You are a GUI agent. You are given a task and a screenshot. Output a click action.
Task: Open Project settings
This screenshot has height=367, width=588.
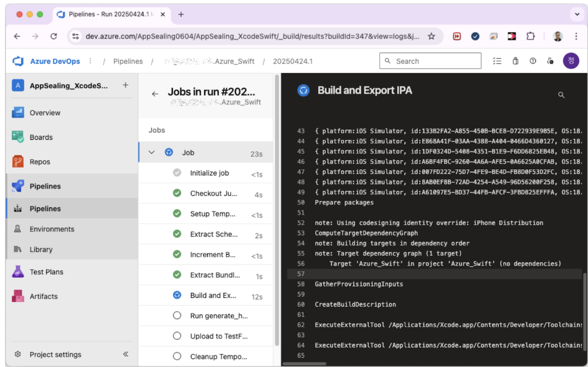[55, 354]
